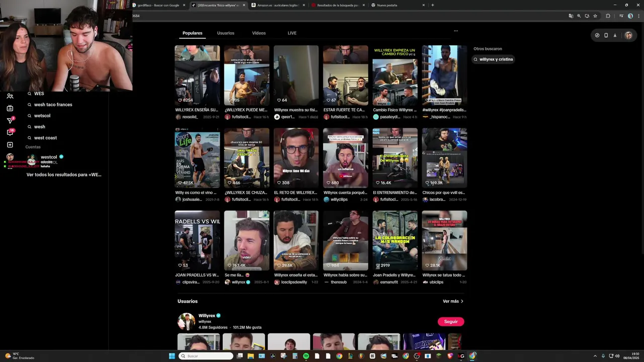Open video 'Willyrex cuenta porqué' with 680 likes
This screenshot has height=362, width=644.
coord(346,158)
